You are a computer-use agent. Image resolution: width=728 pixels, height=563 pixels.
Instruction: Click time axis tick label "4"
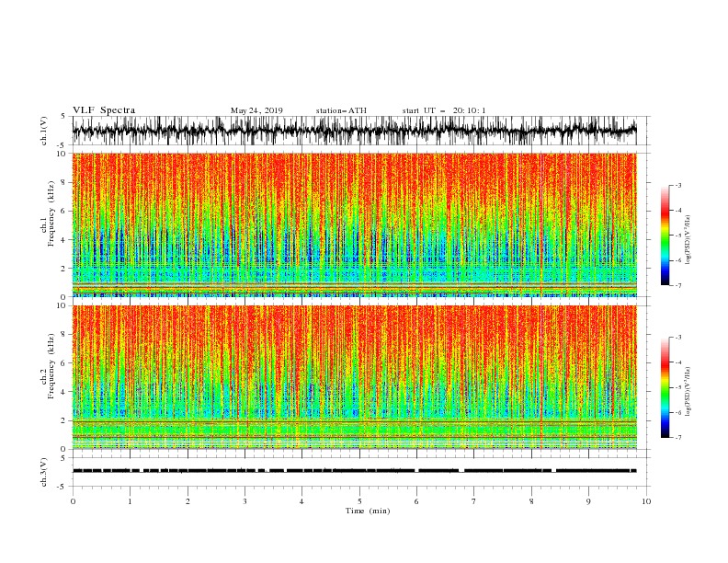(x=301, y=501)
